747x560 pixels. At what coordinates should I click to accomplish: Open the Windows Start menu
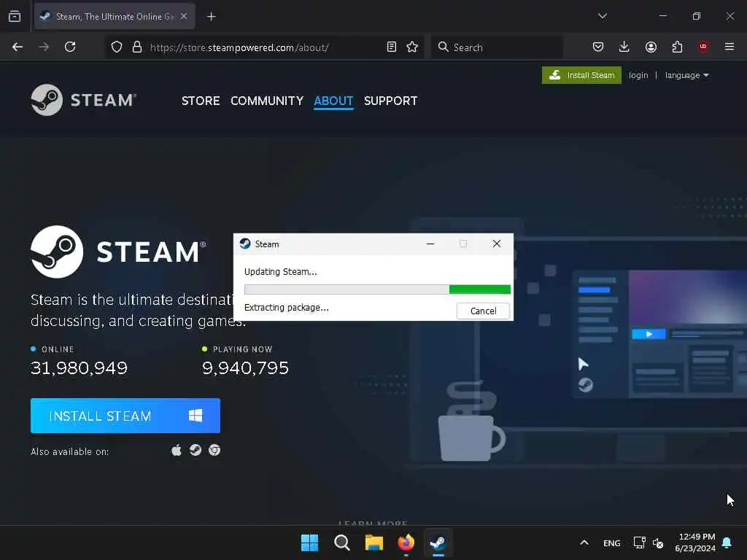click(x=309, y=542)
